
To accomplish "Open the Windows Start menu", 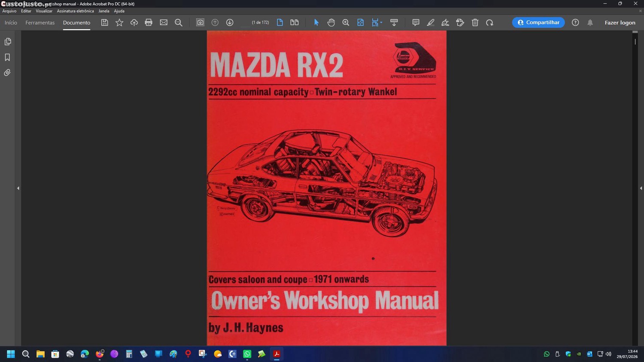I will click(x=11, y=354).
